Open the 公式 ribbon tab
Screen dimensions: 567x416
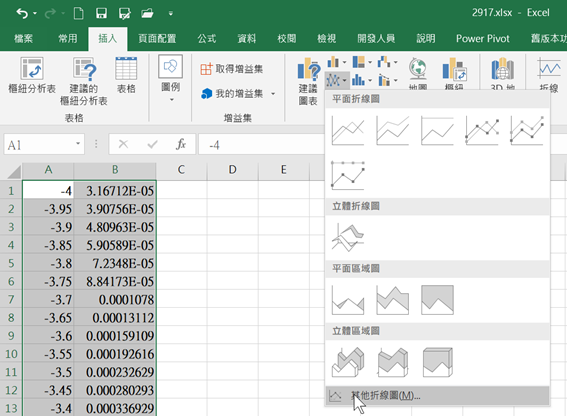(x=207, y=38)
